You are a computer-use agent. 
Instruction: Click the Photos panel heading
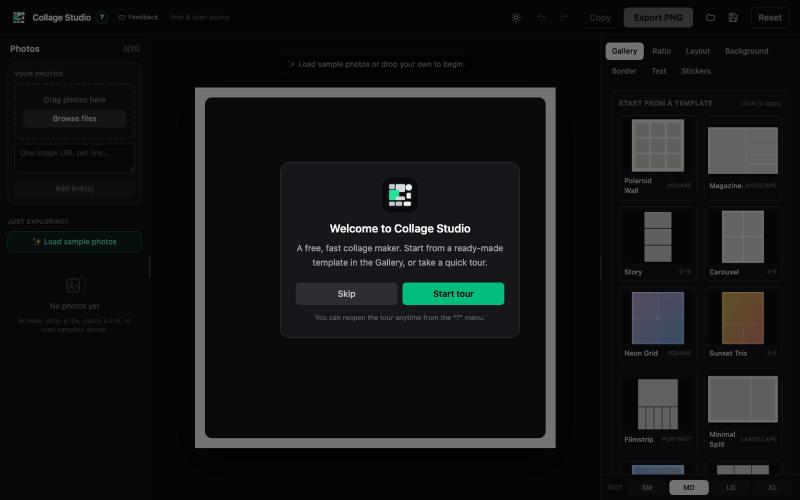24,49
